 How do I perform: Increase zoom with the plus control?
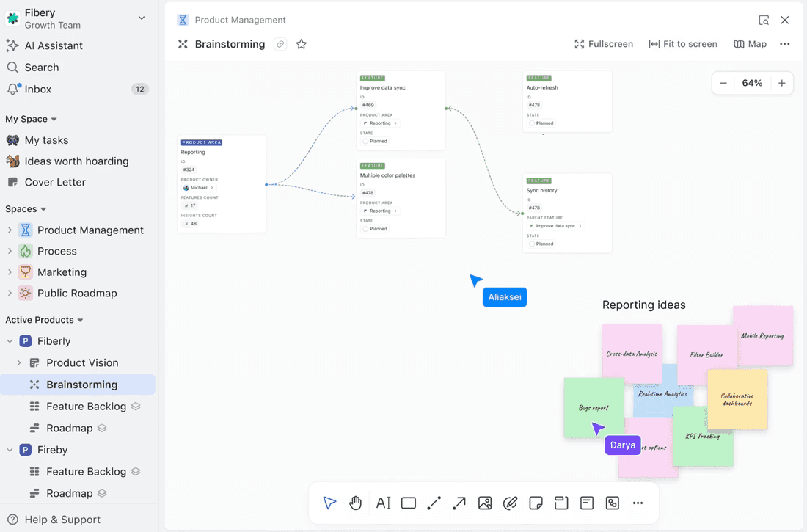pyautogui.click(x=781, y=83)
